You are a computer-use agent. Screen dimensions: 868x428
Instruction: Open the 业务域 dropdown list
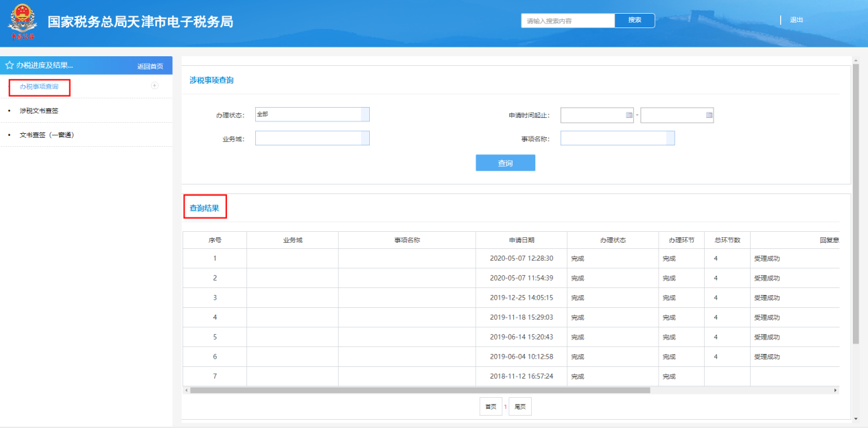pos(364,139)
